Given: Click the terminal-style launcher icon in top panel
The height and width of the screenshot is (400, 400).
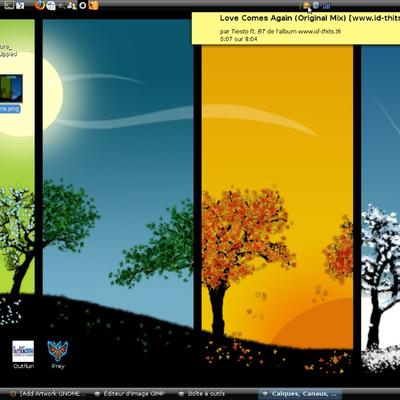Looking at the screenshot, I should coord(9,5).
